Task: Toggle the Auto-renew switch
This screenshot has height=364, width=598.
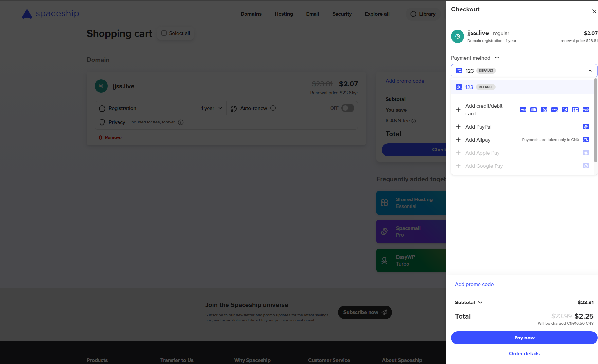Action: tap(348, 108)
